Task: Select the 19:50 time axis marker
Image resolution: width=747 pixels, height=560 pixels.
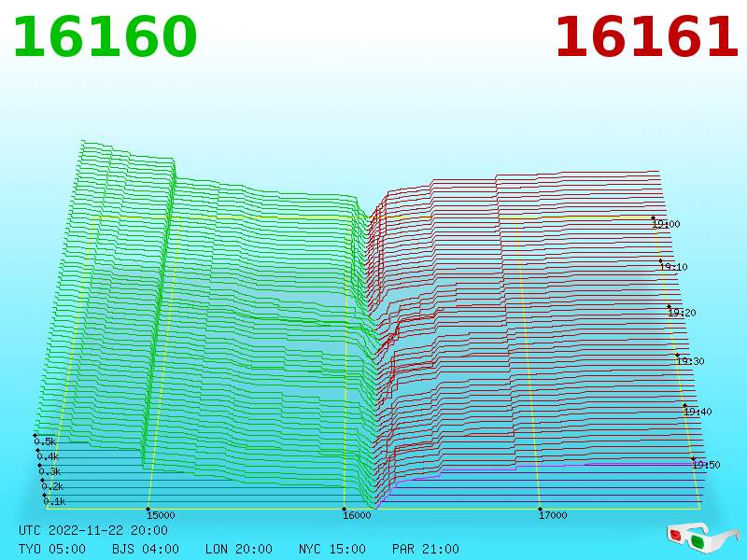Action: coord(706,465)
